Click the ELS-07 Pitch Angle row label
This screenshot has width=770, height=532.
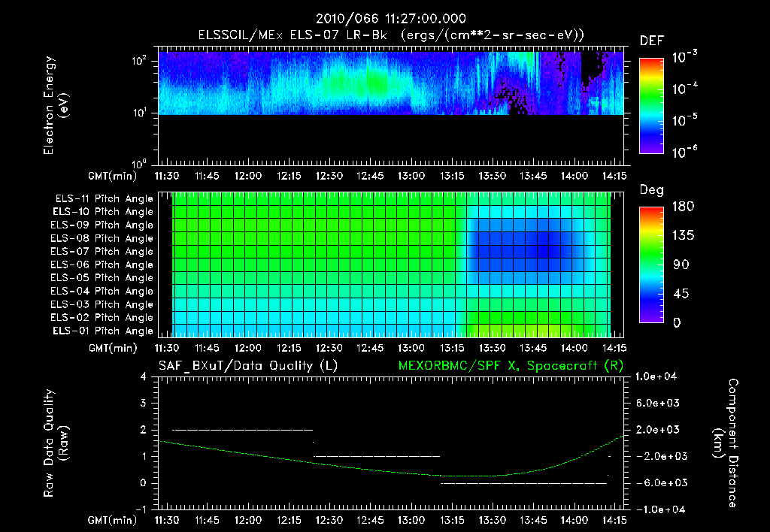pos(102,251)
